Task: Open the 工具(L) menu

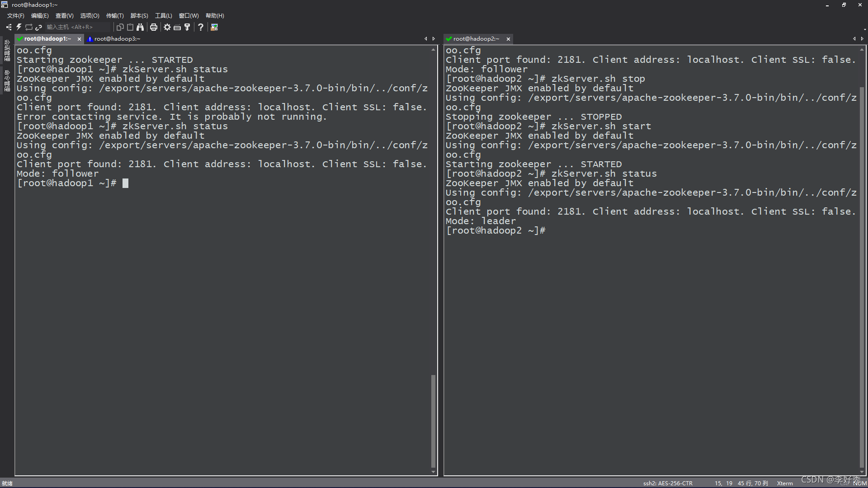Action: tap(164, 16)
